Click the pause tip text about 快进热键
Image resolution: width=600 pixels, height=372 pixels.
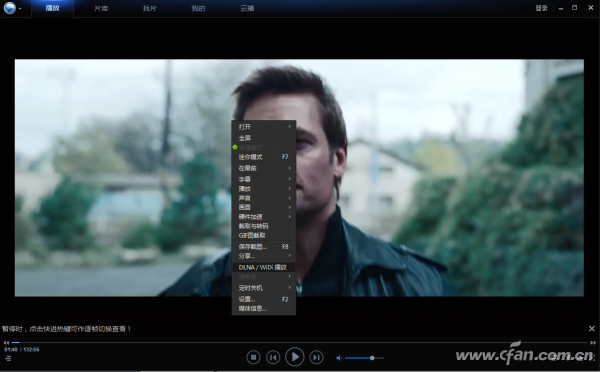click(x=66, y=329)
